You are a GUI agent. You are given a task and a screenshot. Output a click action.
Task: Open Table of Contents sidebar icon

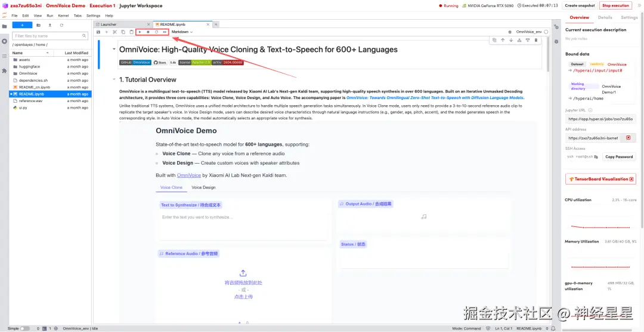pos(5,56)
